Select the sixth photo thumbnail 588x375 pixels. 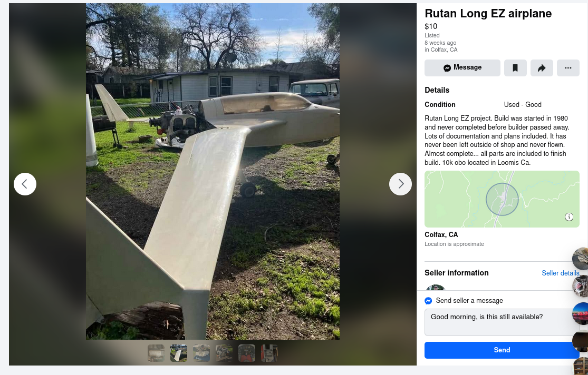[269, 353]
